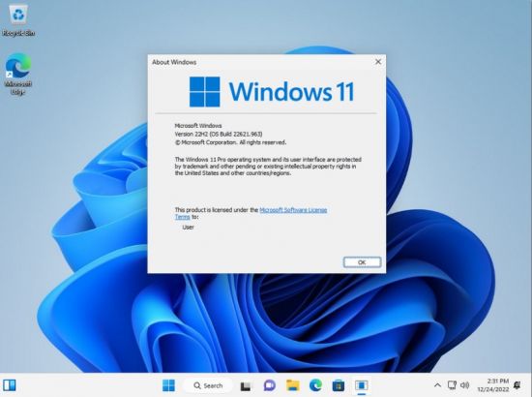
Task: Launch the Chat app on the taskbar
Action: tap(270, 385)
